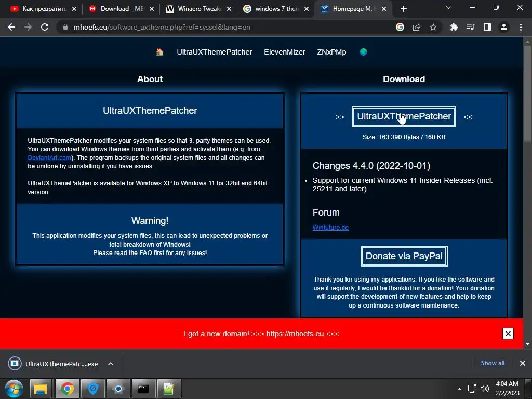Open the blue gear taskbar app

coord(118,389)
